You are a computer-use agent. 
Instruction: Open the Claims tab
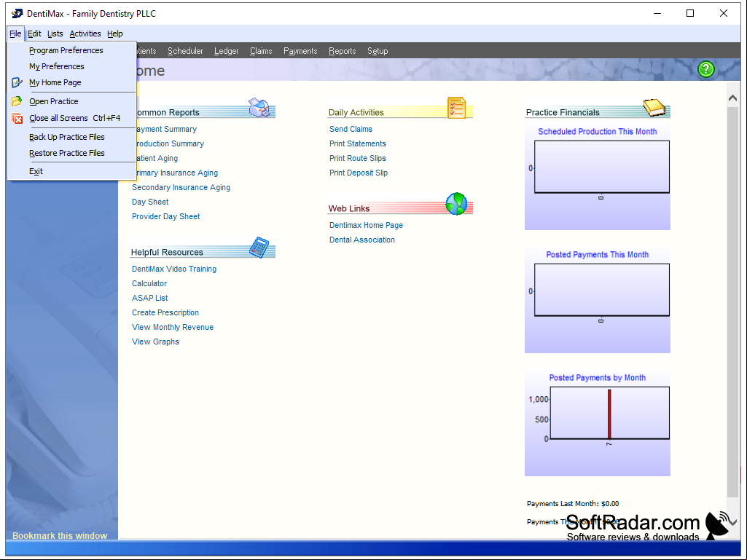click(261, 51)
